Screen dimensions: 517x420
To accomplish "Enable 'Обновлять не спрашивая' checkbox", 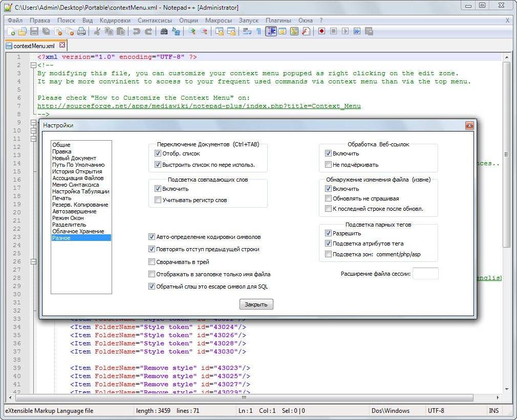I will point(328,198).
